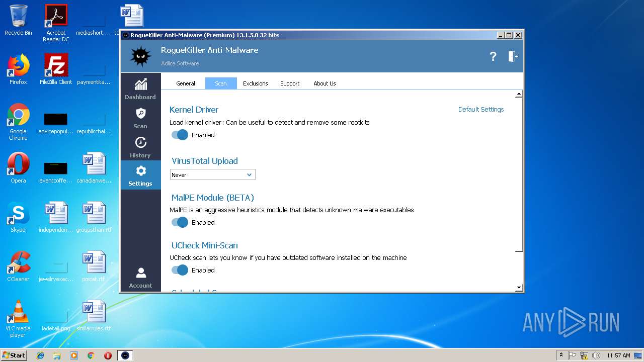The image size is (644, 362).
Task: Click RogueKiller taskbar button
Action: point(125,355)
